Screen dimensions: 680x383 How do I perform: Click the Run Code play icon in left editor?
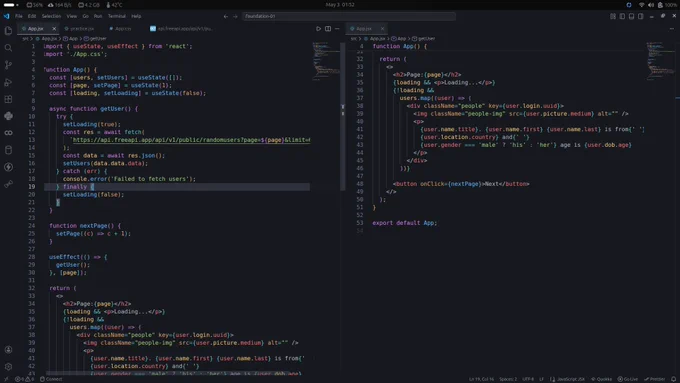pos(318,29)
